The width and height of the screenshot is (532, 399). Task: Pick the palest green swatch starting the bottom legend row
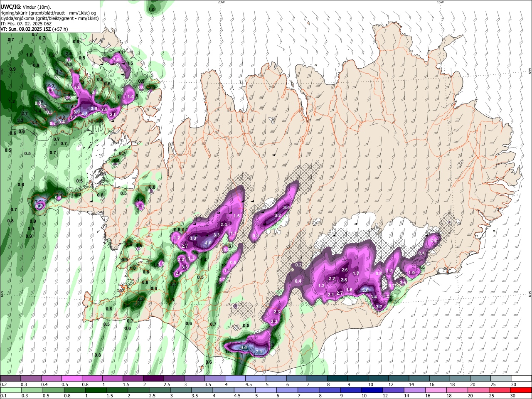click(x=11, y=390)
